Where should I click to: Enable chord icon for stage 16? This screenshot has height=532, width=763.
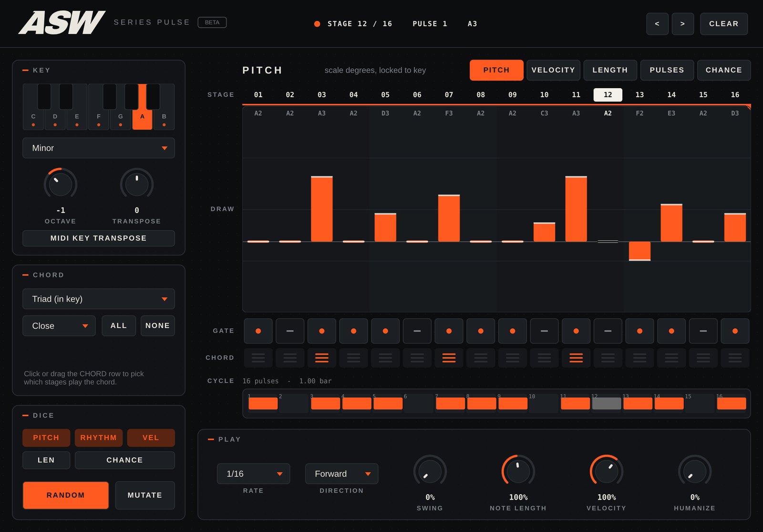point(735,358)
